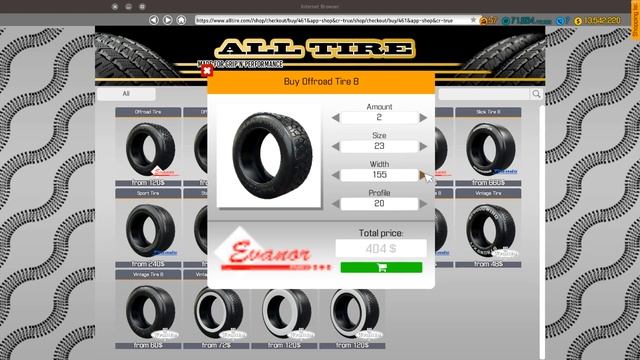The height and width of the screenshot is (360, 640).
Task: Click the ALL TIRE site logo banner
Action: 315,49
